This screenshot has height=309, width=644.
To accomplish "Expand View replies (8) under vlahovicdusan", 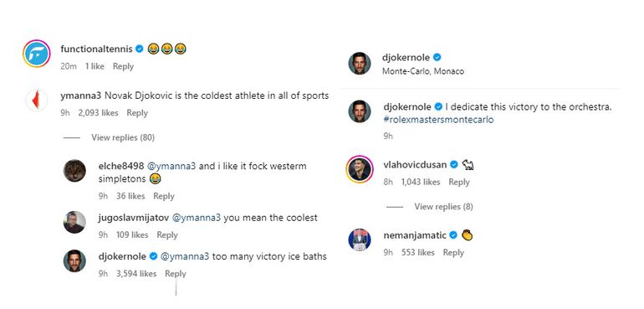I will 443,207.
